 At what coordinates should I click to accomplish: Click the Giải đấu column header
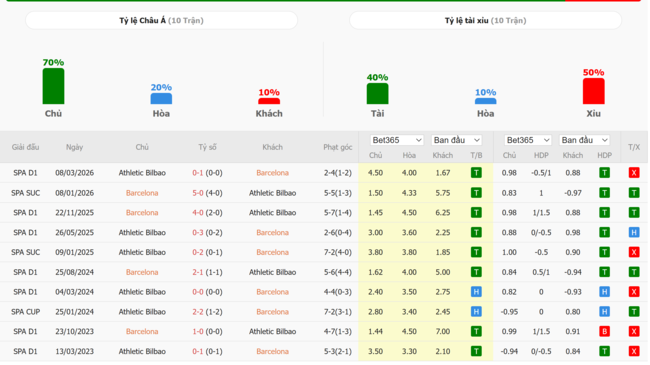pyautogui.click(x=25, y=147)
